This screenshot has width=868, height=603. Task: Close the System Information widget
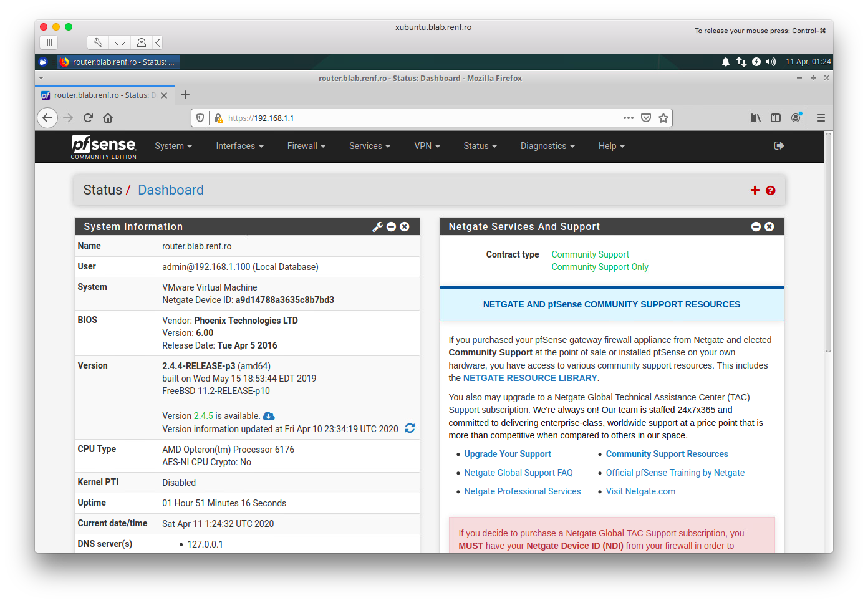[x=405, y=227]
